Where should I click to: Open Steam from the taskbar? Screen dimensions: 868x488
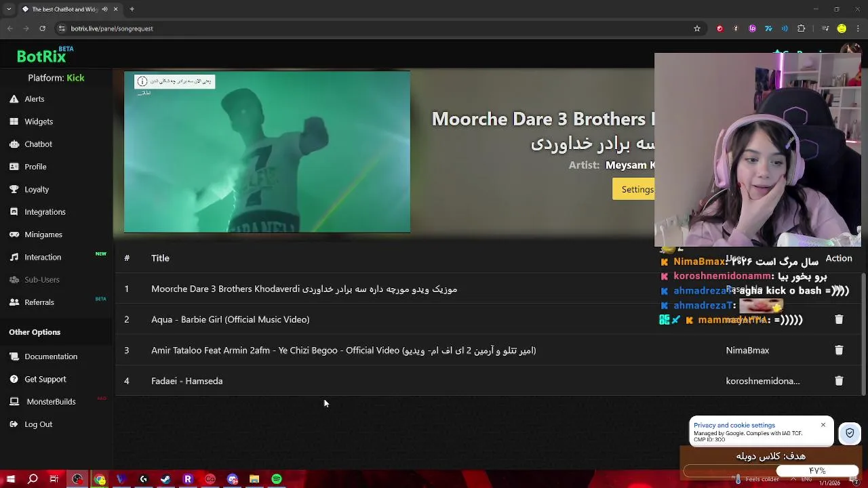165,479
